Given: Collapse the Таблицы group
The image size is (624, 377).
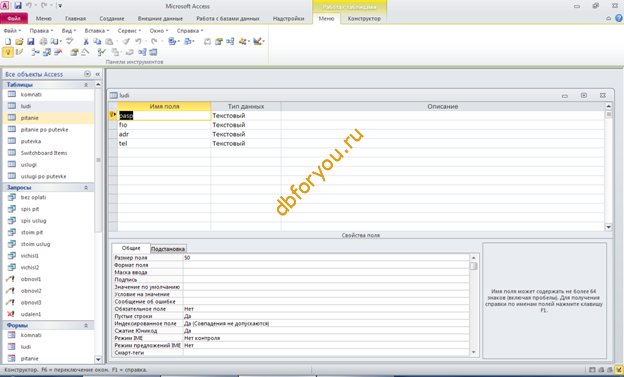Looking at the screenshot, I should tap(86, 85).
